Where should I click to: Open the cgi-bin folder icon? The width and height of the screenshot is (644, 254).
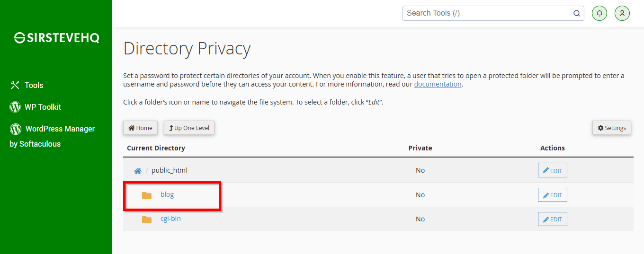[x=147, y=219]
